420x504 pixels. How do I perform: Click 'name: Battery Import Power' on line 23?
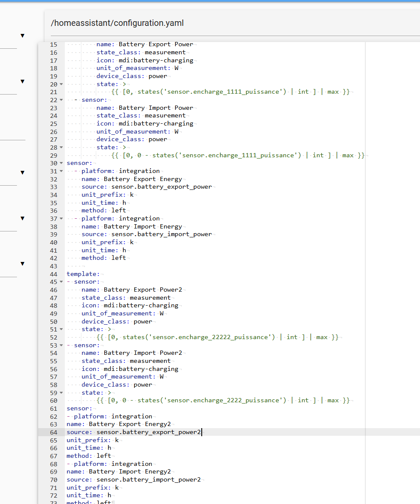(x=145, y=108)
